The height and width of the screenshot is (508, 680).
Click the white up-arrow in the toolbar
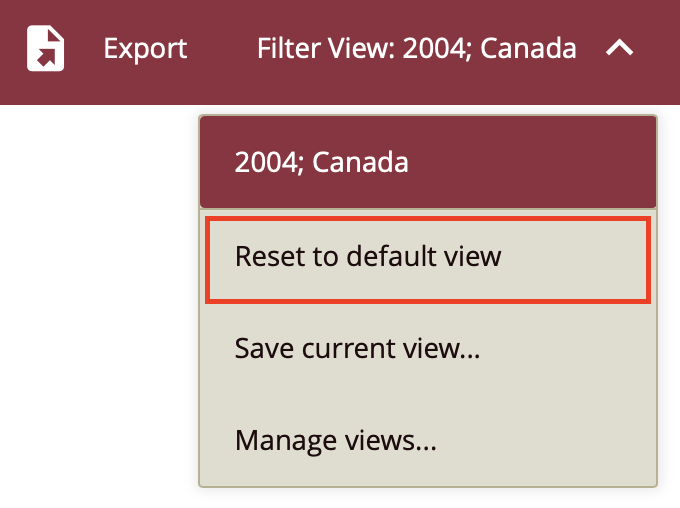619,48
